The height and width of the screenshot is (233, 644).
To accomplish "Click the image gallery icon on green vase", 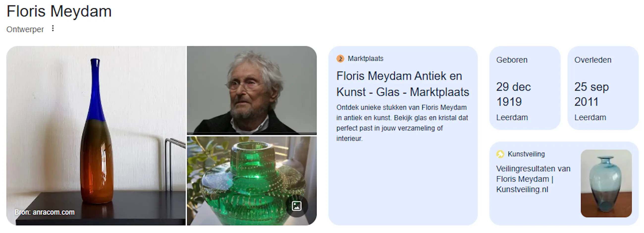I will 296,206.
